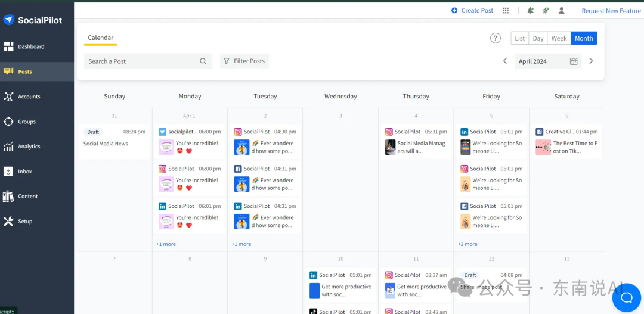The image size is (644, 314).
Task: Select Month view
Action: (x=584, y=38)
